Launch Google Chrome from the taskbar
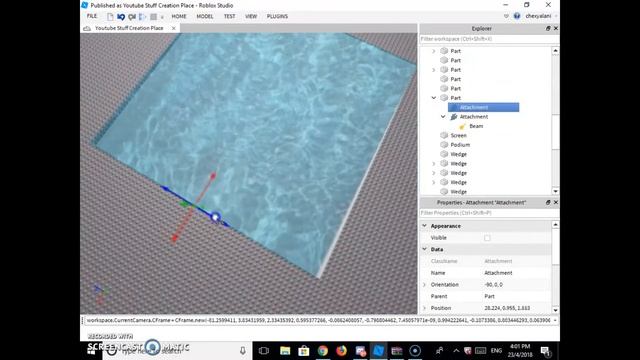Viewport: 640px width, 360px height. (x=323, y=351)
